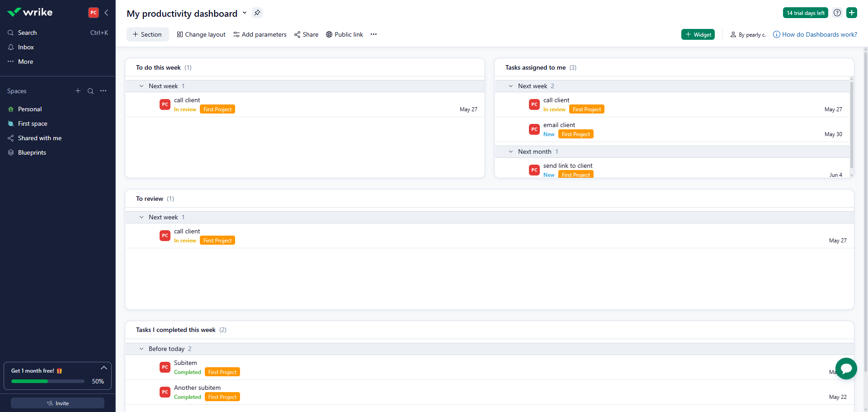868x412 pixels.
Task: Click the onboarding progress bar
Action: coord(48,381)
